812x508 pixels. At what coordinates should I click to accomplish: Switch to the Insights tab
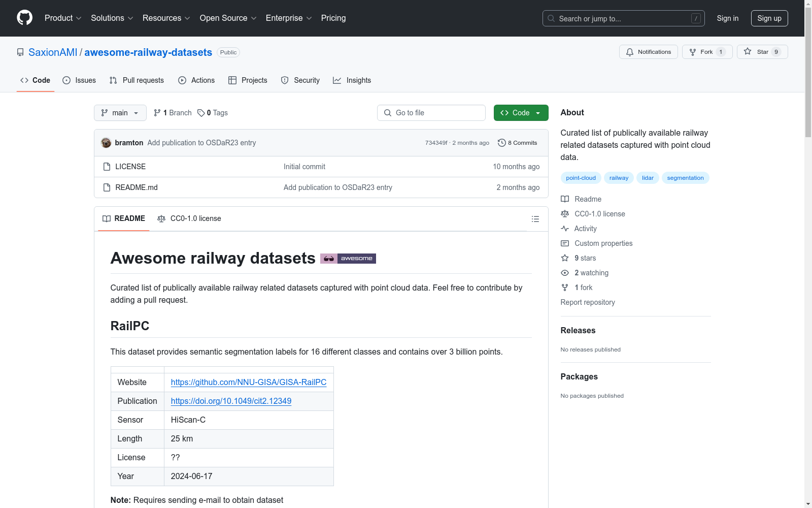pyautogui.click(x=352, y=80)
